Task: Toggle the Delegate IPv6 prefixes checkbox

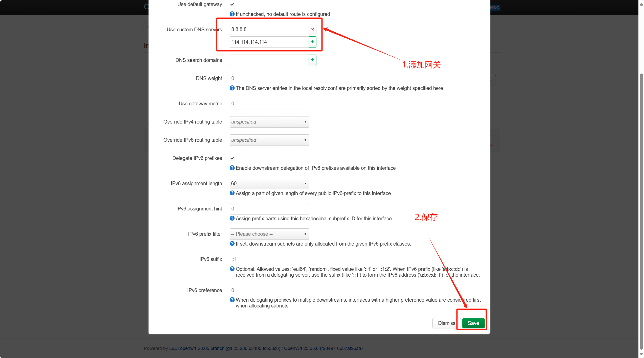Action: (x=232, y=158)
